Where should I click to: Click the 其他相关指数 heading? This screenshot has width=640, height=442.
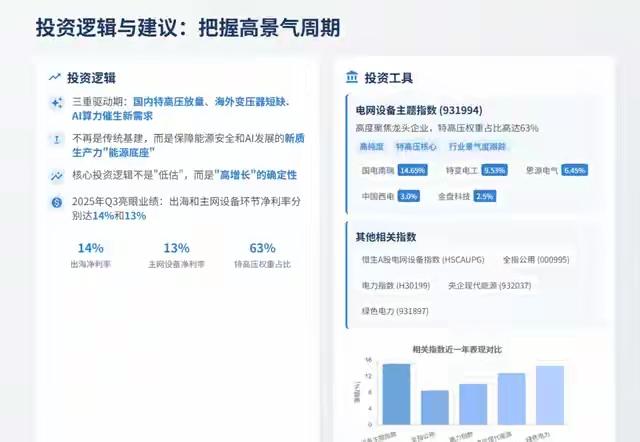click(386, 237)
